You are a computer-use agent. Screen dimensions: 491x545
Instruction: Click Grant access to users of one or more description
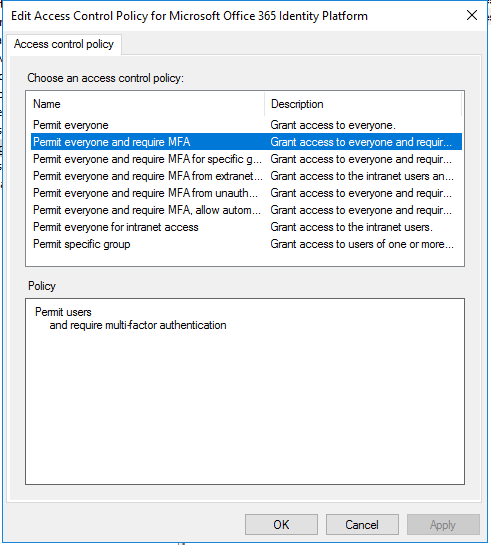[x=362, y=244]
